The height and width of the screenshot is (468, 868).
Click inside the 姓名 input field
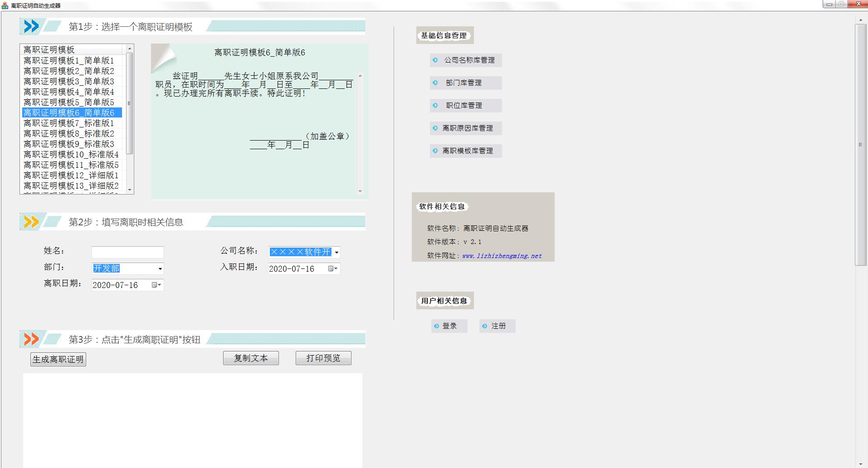[x=127, y=252]
